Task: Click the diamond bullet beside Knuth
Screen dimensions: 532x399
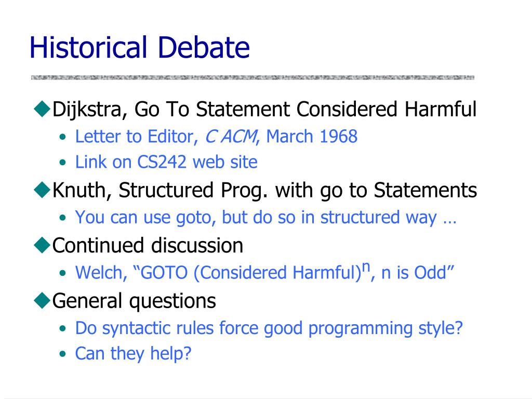Action: pyautogui.click(x=43, y=190)
